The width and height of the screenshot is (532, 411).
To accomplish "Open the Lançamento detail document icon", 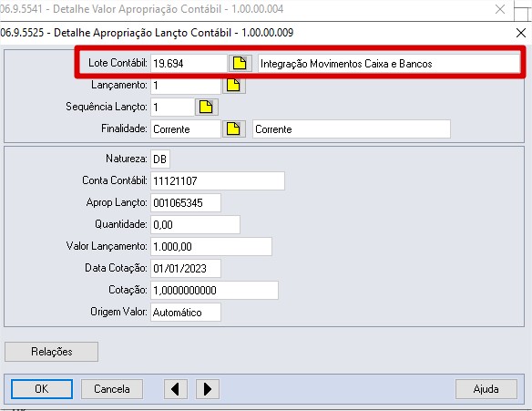I will [x=234, y=86].
